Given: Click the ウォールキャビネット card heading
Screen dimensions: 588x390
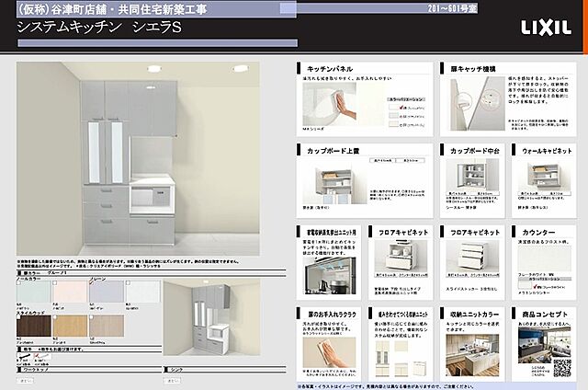Looking at the screenshot, I should point(547,151).
